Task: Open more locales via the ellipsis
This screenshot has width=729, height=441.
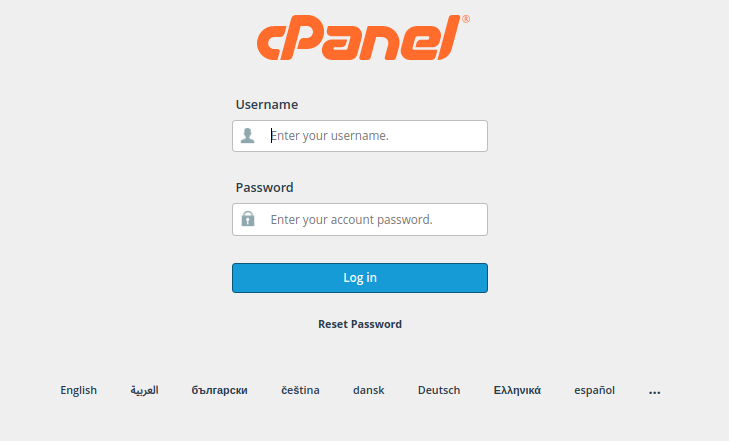Action: 655,391
